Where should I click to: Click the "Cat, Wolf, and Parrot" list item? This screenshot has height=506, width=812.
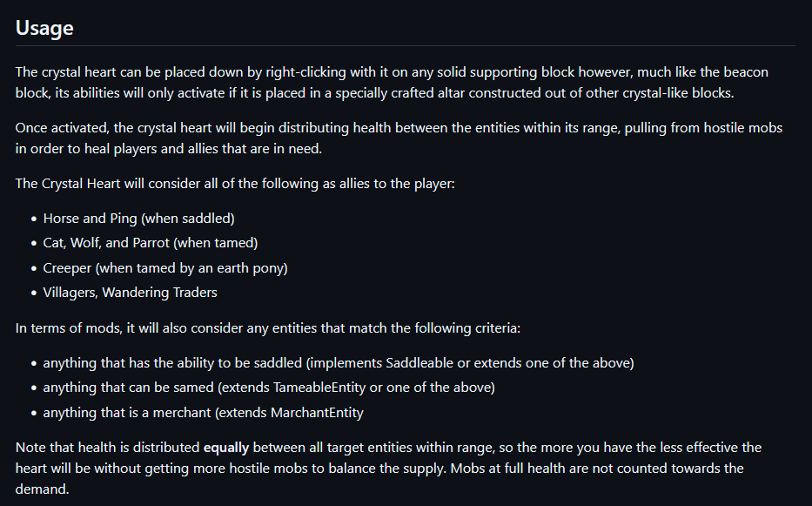click(x=150, y=243)
